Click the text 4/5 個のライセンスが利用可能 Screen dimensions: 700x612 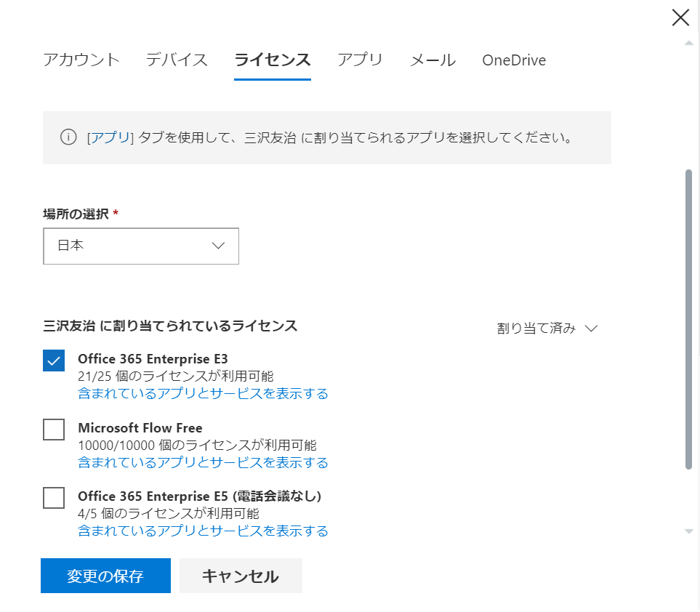169,514
